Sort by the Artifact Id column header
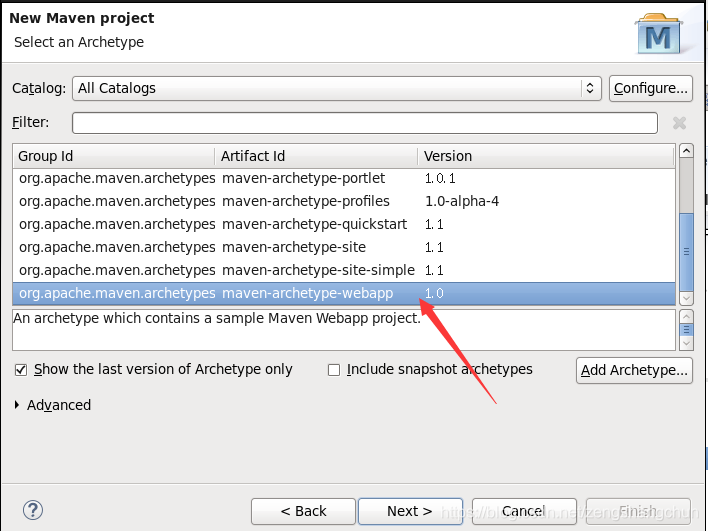 [x=316, y=156]
